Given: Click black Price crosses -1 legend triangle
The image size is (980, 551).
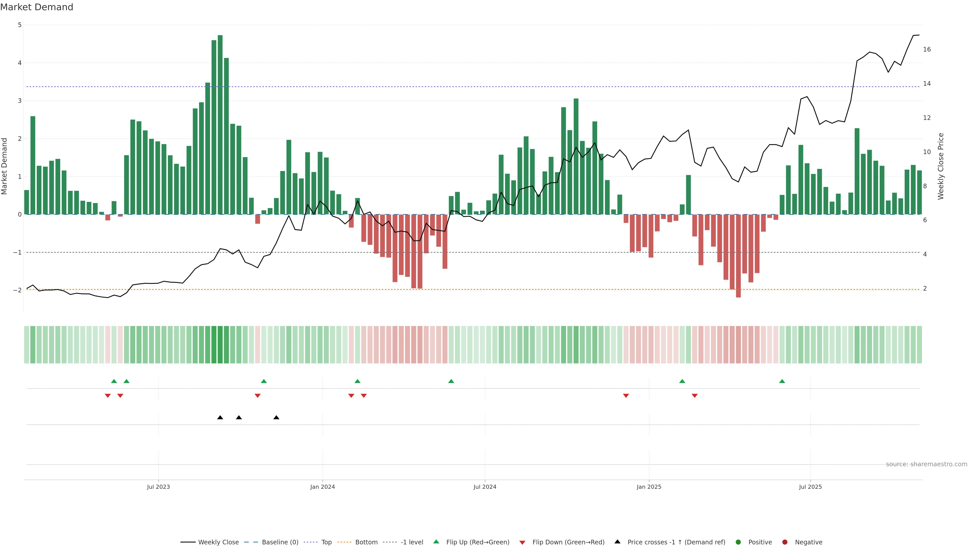Looking at the screenshot, I should click(617, 542).
